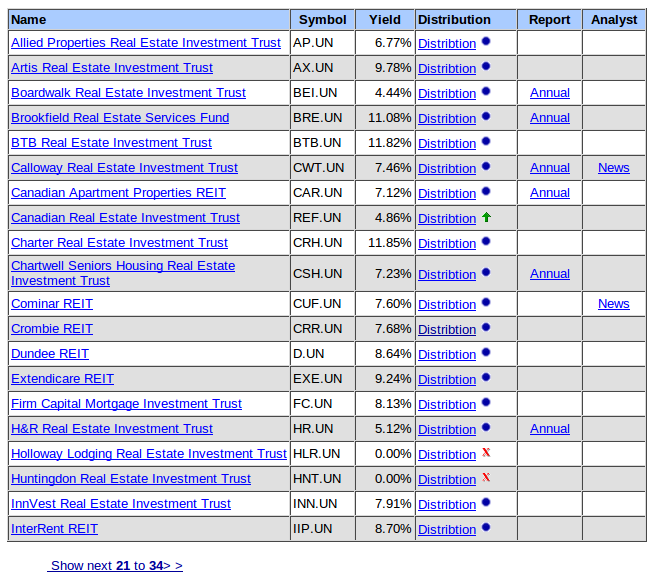Open the InterRent REIT link

[x=54, y=529]
